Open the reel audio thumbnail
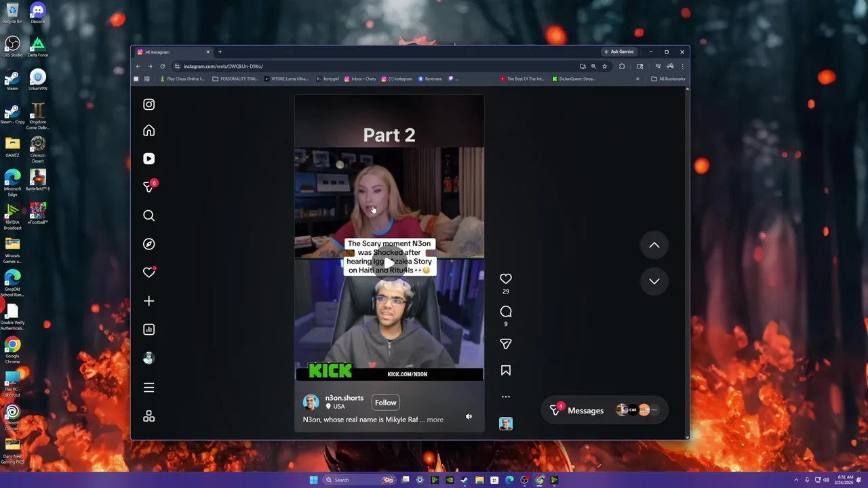The height and width of the screenshot is (488, 868). click(505, 424)
